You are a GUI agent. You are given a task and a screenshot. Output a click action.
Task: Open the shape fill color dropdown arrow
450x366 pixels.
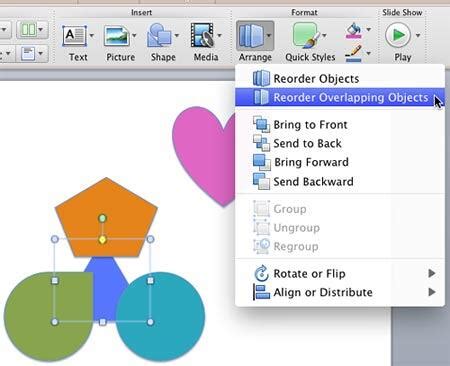pos(369,29)
